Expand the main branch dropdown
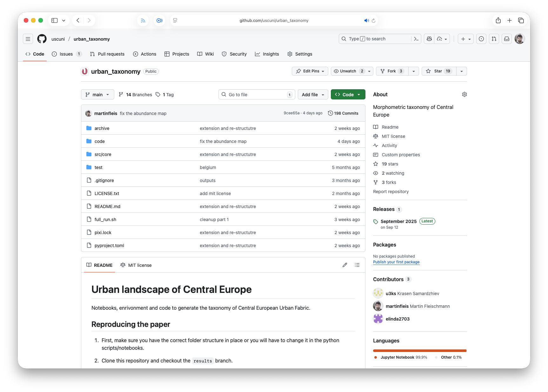Viewport: 548px width, 392px height. pos(97,94)
